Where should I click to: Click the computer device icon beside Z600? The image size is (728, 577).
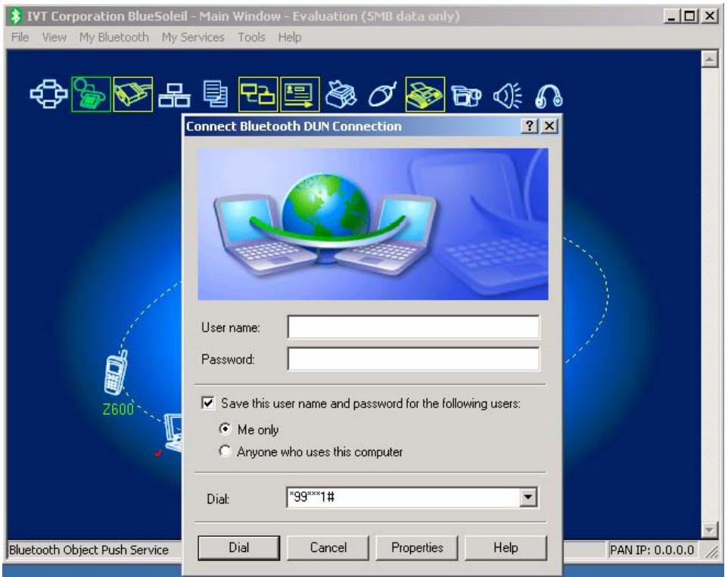click(x=175, y=432)
